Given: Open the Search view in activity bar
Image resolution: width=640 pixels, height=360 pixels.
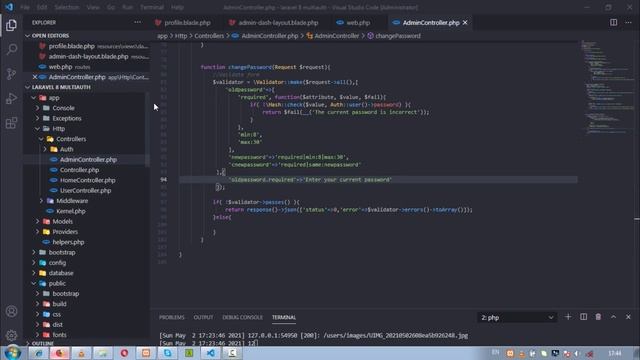Looking at the screenshot, I should point(11,49).
